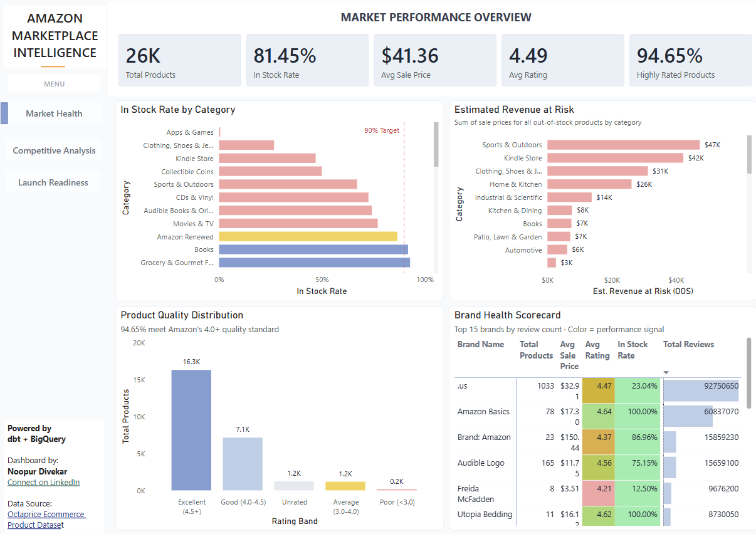The image size is (756, 534).
Task: Click the Revenue at Risk chart scrollbar
Action: pyautogui.click(x=749, y=154)
